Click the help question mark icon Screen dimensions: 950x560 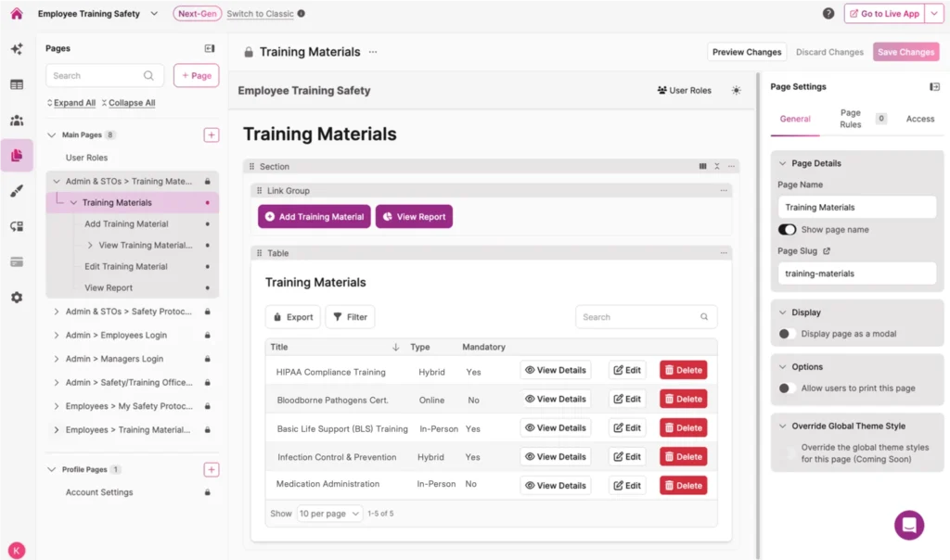point(828,14)
